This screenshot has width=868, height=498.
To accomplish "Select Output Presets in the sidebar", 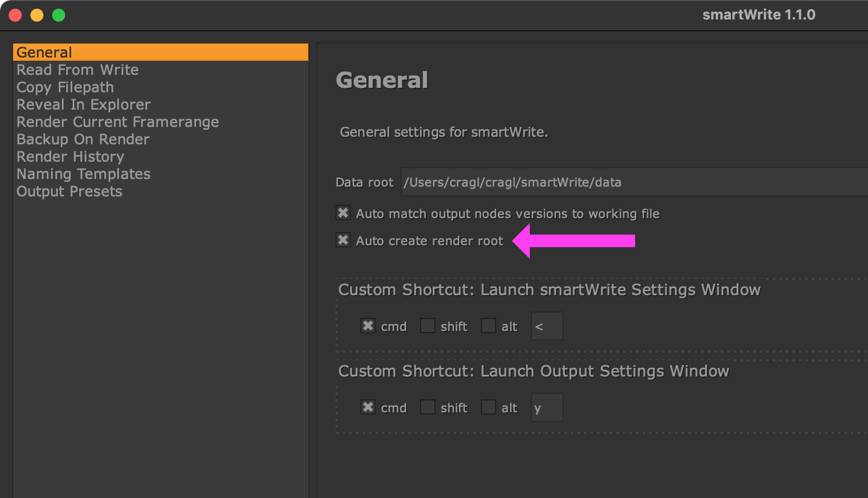I will click(x=69, y=191).
